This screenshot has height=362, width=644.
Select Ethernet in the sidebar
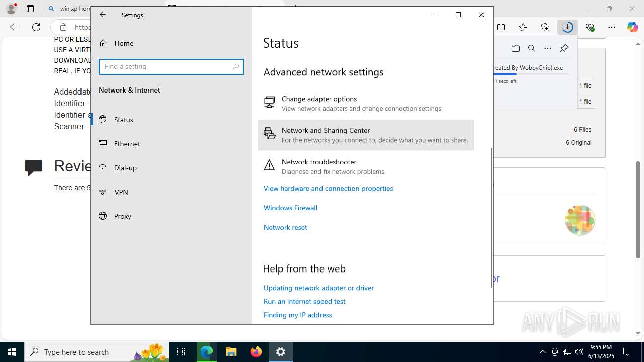click(171, 144)
